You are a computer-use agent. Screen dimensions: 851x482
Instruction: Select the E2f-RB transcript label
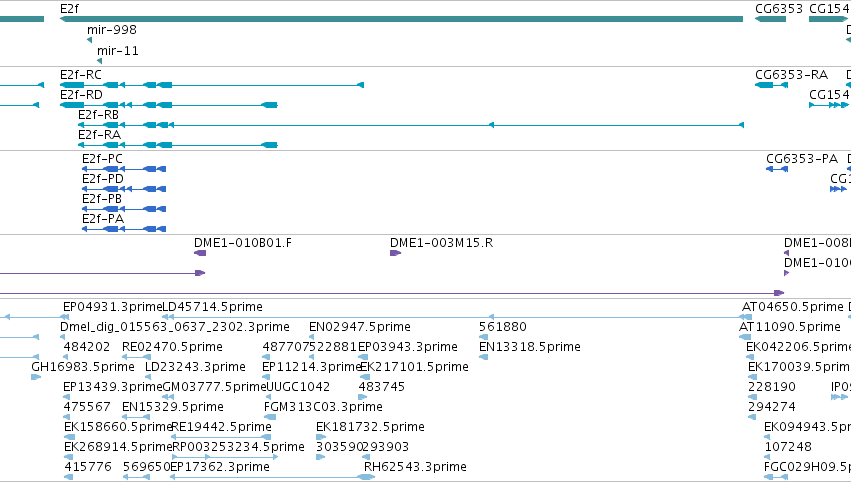click(x=98, y=115)
